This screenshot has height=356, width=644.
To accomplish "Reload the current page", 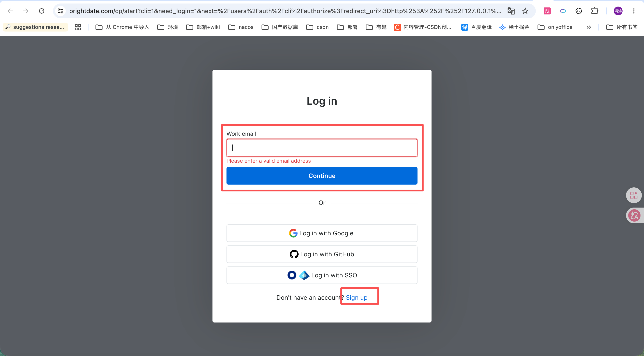I will click(x=42, y=11).
